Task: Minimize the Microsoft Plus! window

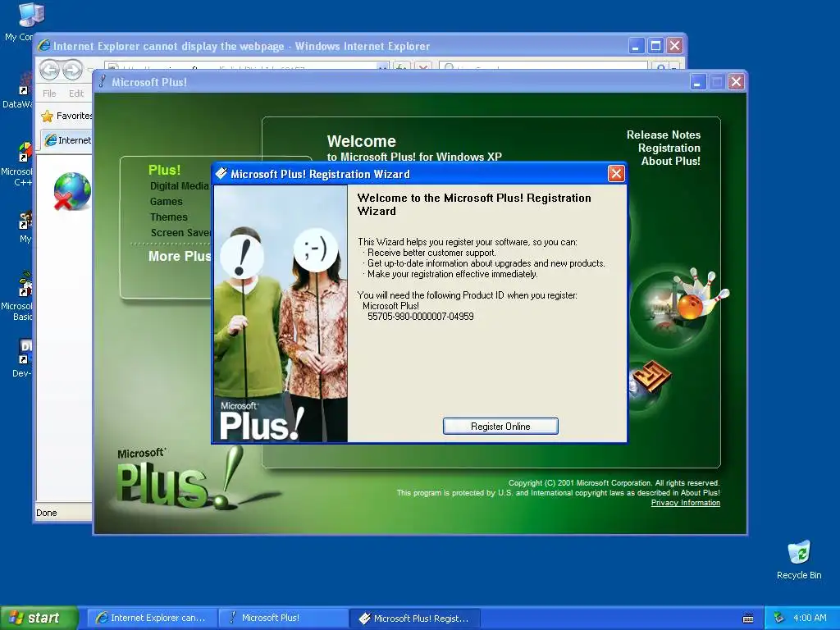Action: [697, 82]
